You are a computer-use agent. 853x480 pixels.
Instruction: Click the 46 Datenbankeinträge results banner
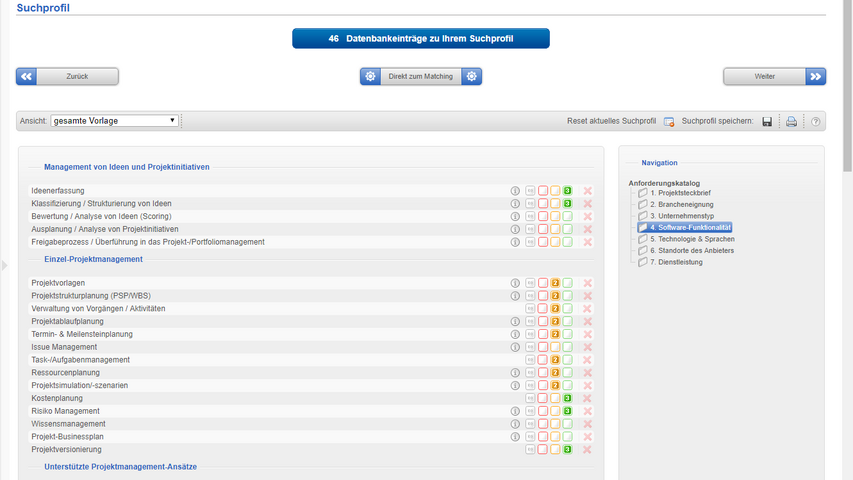point(421,38)
